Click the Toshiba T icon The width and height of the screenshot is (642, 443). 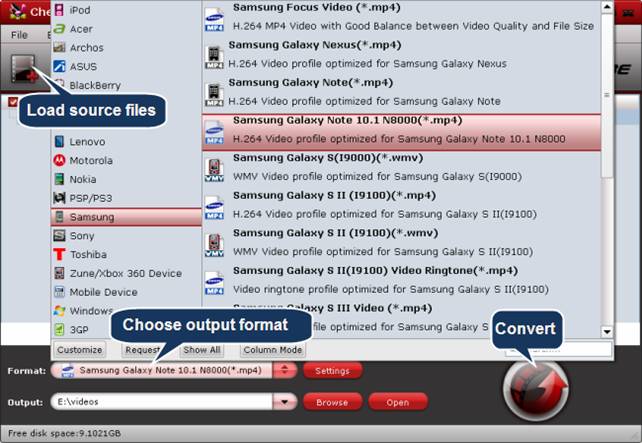tap(59, 254)
